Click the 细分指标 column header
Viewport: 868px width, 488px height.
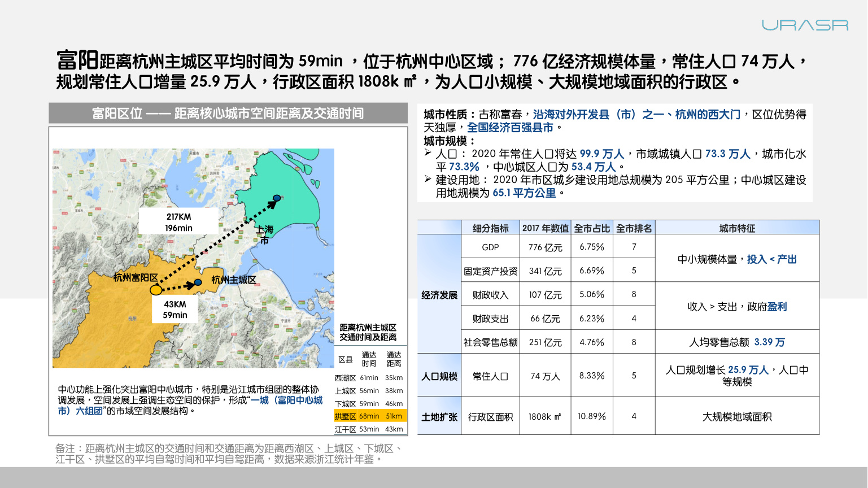pos(490,228)
